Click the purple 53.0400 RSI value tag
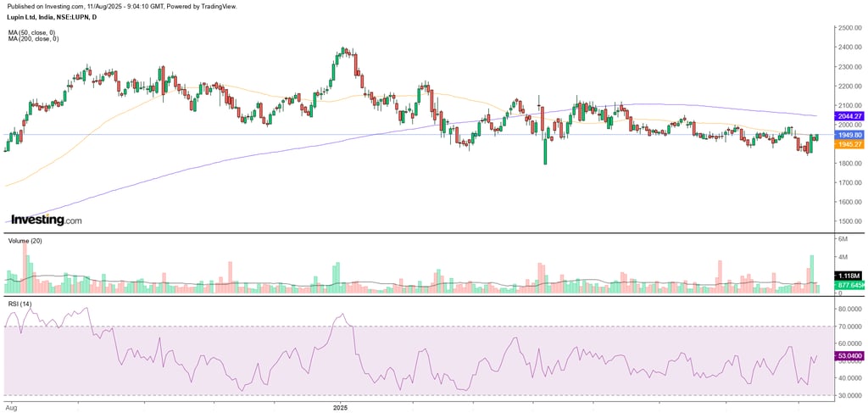This screenshot has width=868, height=413. click(x=848, y=356)
